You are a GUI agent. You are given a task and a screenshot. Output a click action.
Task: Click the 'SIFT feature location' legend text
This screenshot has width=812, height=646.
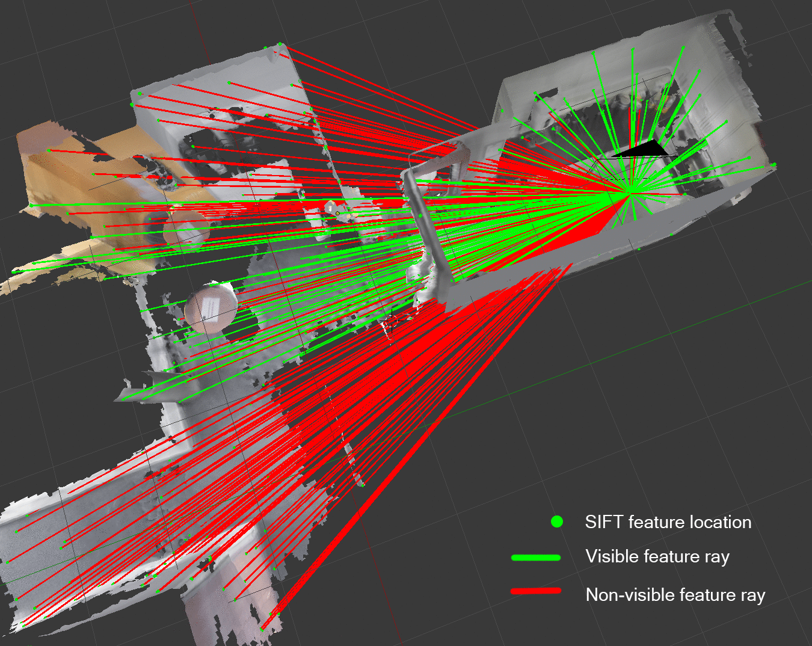click(668, 522)
